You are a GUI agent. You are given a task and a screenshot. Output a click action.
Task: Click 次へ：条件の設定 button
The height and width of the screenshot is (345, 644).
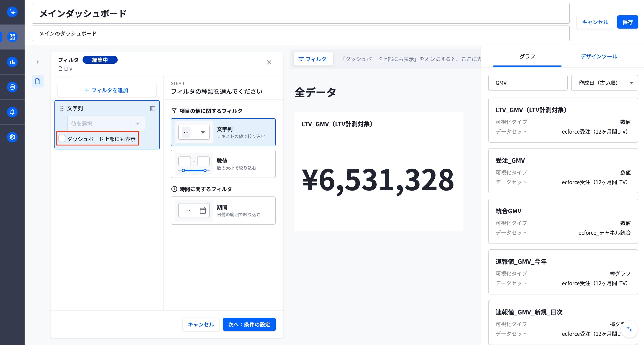pyautogui.click(x=249, y=325)
